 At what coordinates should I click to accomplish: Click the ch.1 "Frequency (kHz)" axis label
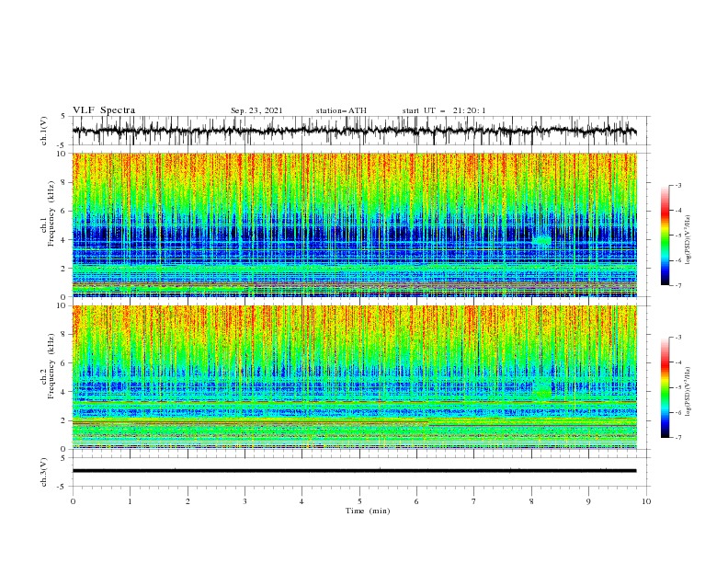tap(51, 214)
